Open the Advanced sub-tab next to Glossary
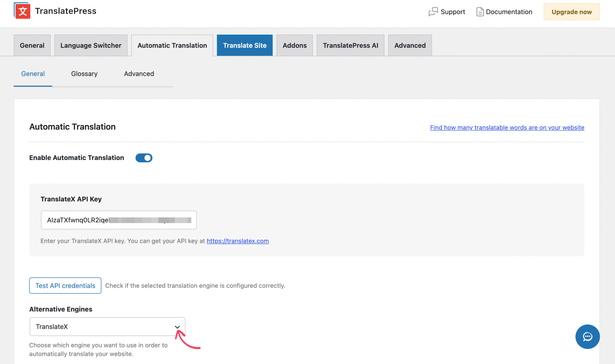Viewport: 615px width, 364px height. (x=139, y=74)
